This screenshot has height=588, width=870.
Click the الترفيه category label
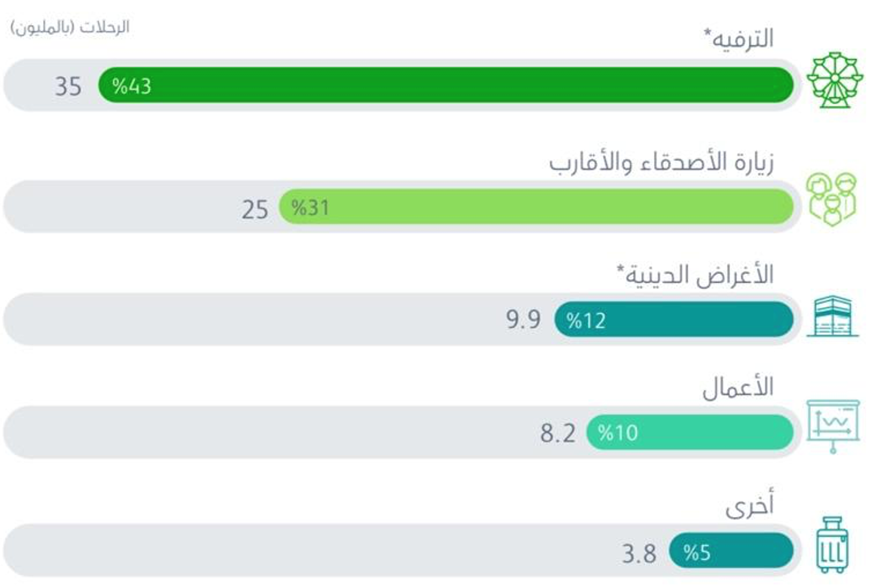tap(739, 39)
